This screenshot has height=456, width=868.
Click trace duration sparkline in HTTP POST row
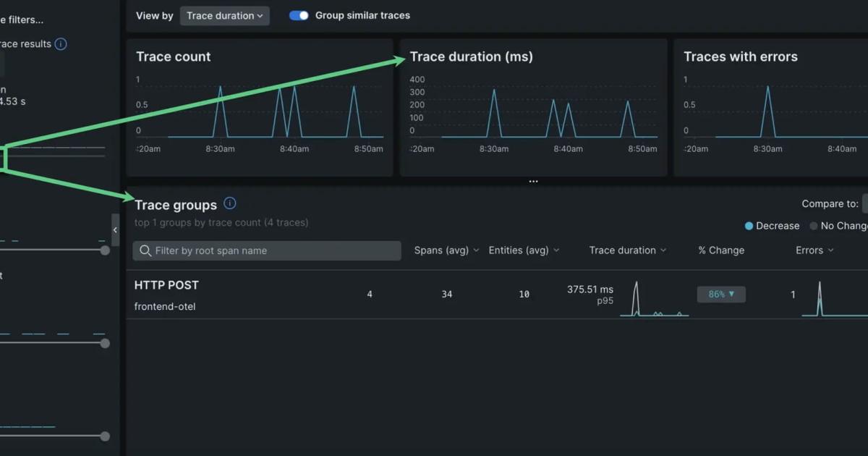click(654, 298)
